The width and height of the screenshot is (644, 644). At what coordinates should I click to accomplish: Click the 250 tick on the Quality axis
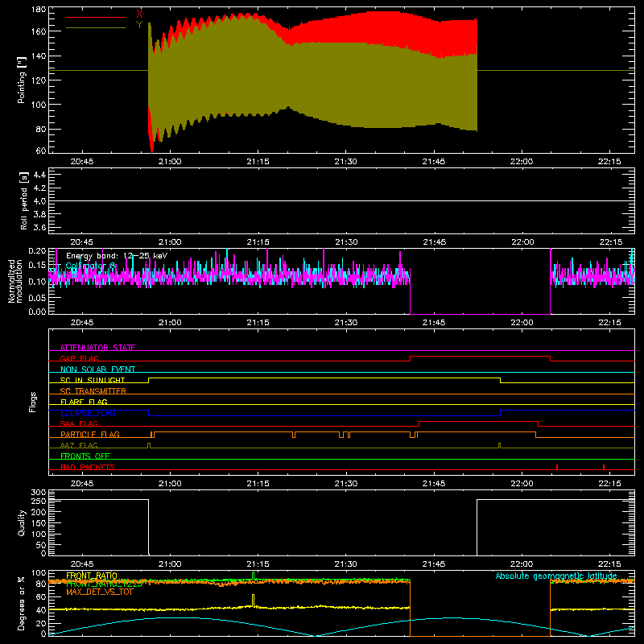point(39,502)
